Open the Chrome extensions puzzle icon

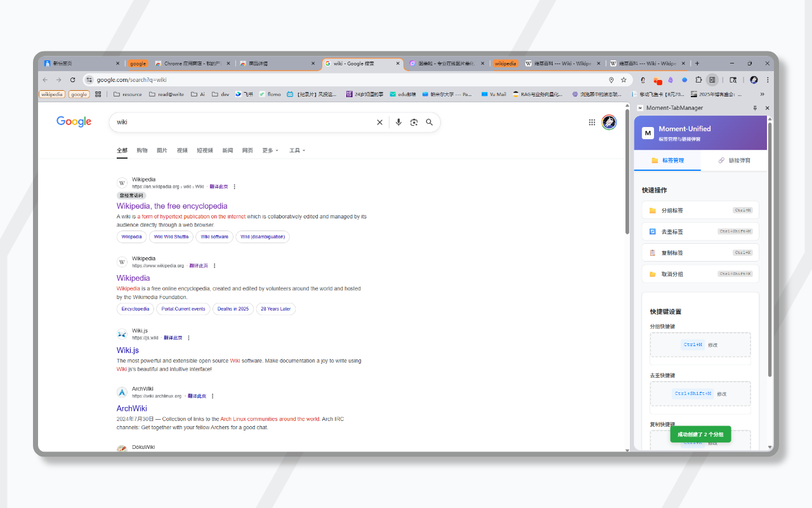pyautogui.click(x=698, y=80)
